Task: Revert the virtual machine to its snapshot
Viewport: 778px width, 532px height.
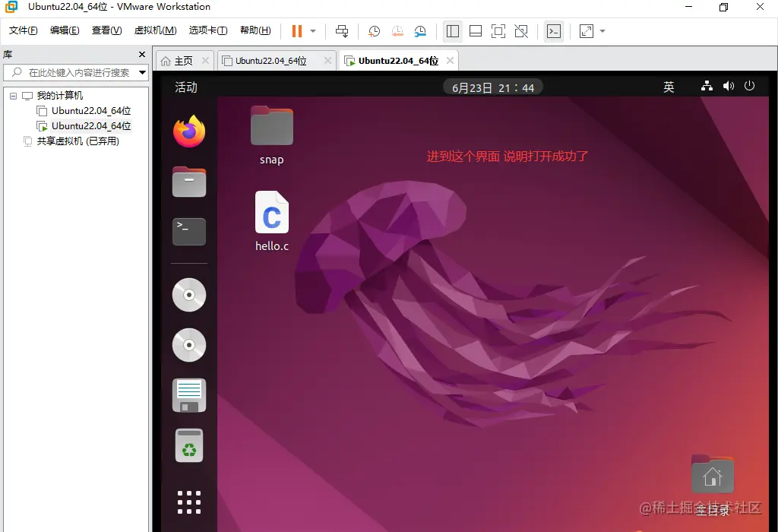Action: (397, 30)
